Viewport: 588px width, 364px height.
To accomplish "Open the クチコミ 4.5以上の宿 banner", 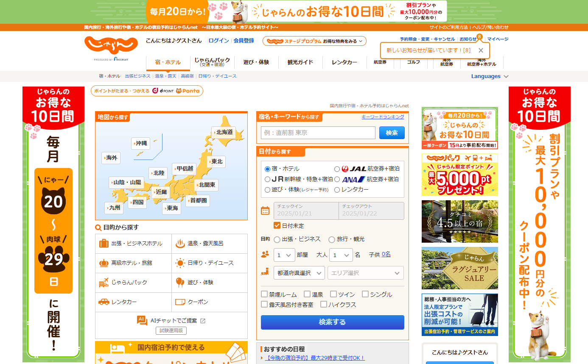I will pyautogui.click(x=460, y=221).
